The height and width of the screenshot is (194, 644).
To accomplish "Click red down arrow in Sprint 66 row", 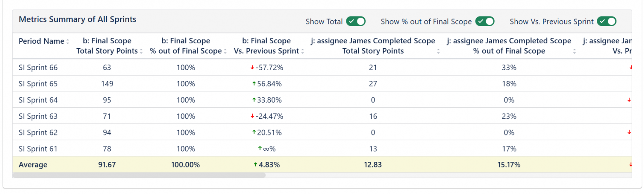I will 252,68.
